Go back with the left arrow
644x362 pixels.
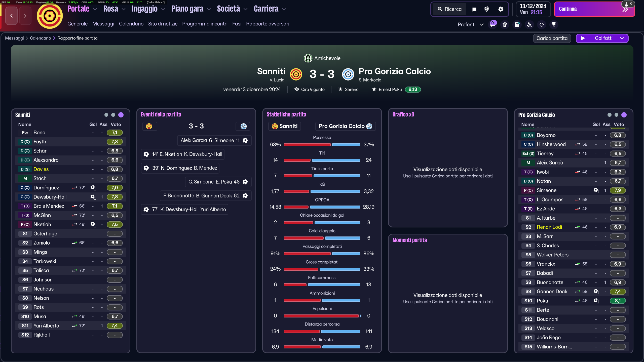pos(12,16)
